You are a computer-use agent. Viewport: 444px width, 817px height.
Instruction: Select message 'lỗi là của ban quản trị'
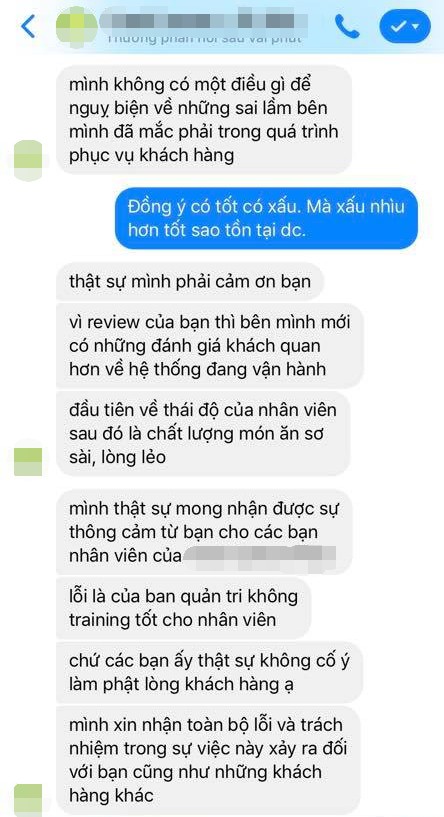183,608
